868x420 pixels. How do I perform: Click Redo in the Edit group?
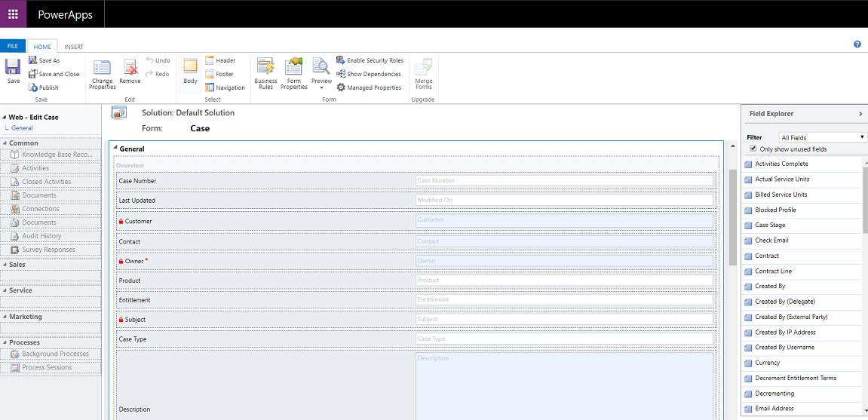pos(158,74)
